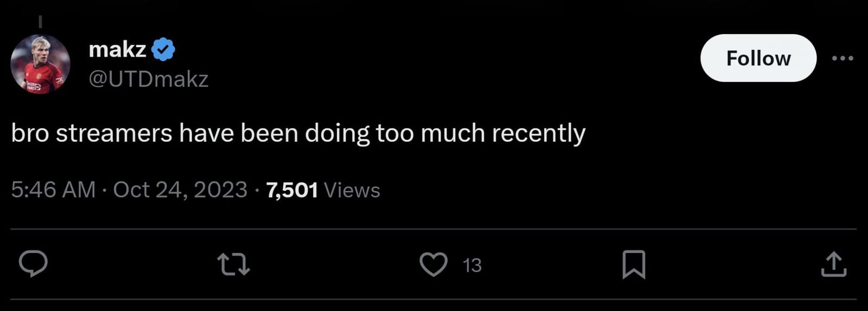Open the three-dot more options menu
The height and width of the screenshot is (311, 868).
tap(843, 58)
